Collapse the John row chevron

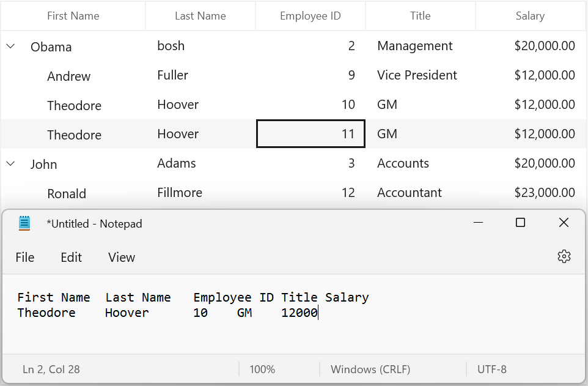click(x=11, y=164)
